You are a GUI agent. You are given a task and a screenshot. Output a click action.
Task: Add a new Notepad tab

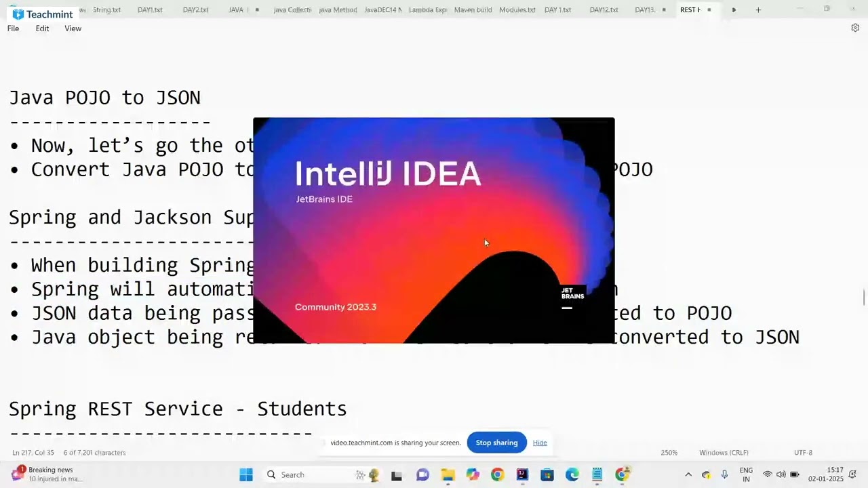(758, 9)
